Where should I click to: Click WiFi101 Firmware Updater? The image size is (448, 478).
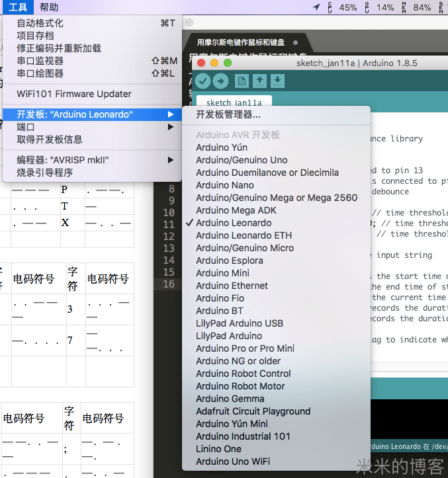point(73,94)
